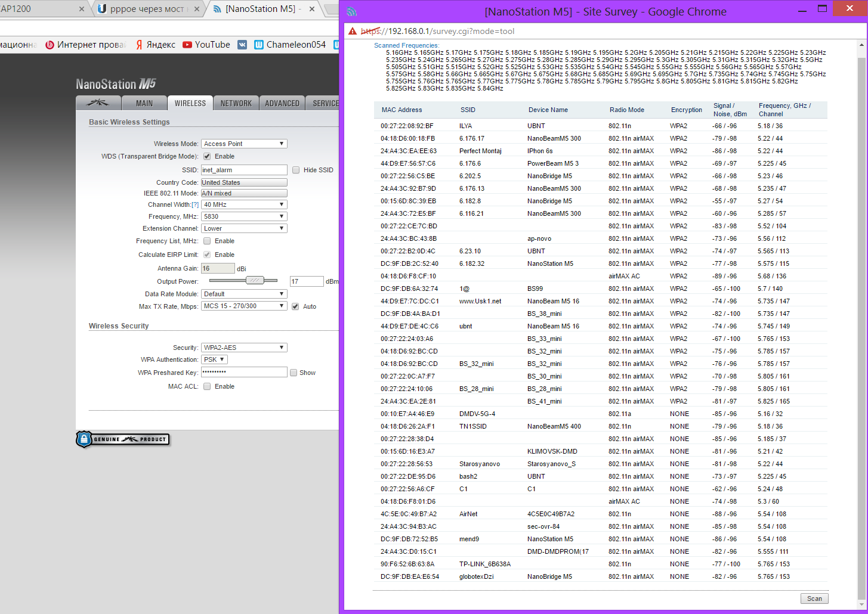
Task: Open the Wireless Mode dropdown
Action: (244, 144)
